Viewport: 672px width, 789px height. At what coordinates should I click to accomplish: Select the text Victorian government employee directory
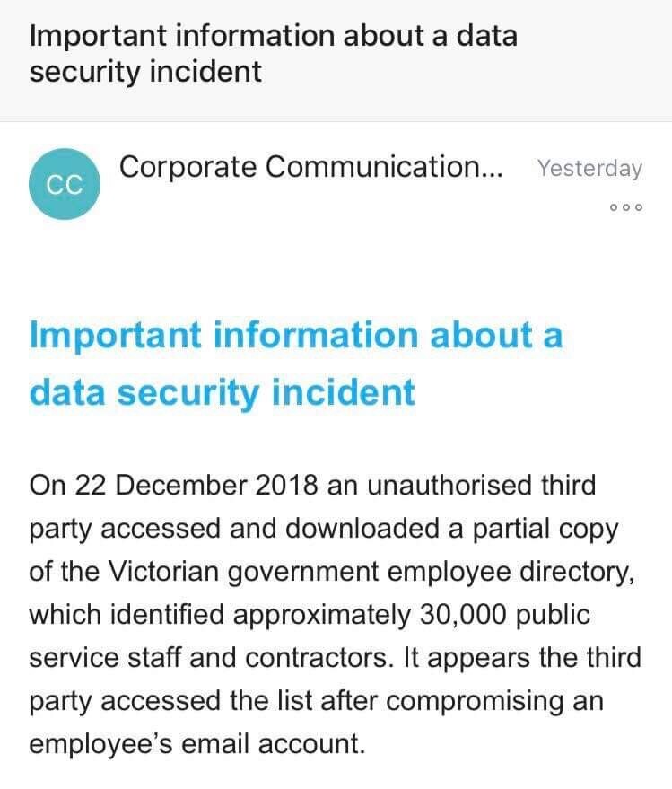[359, 571]
